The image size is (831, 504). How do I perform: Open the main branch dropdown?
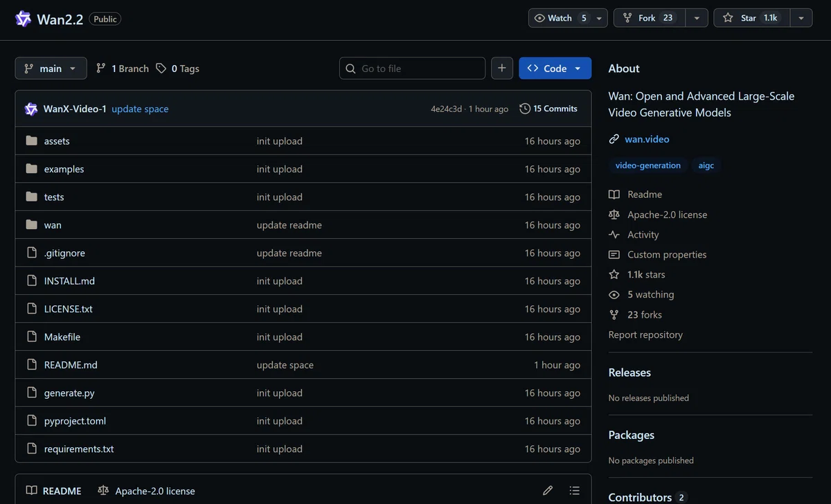51,69
